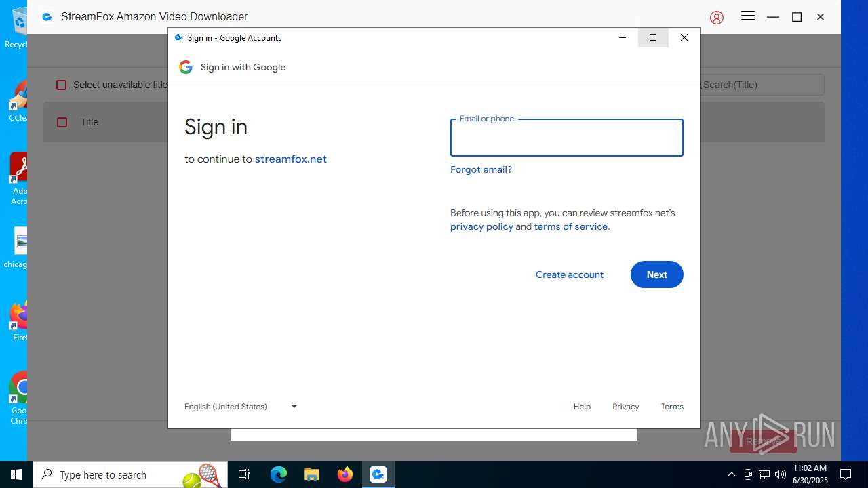The image size is (868, 488).
Task: Open the notification center icon
Action: [846, 474]
